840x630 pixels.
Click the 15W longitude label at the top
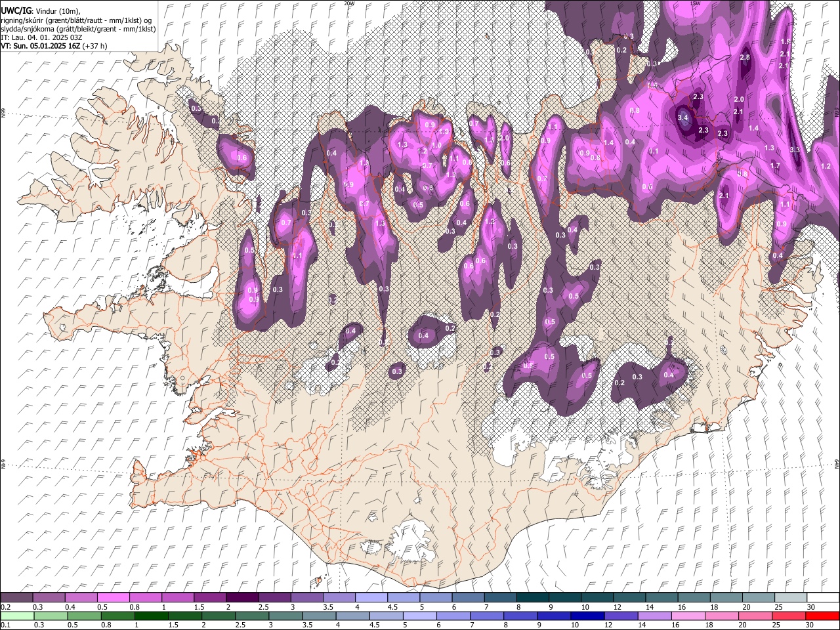click(696, 3)
